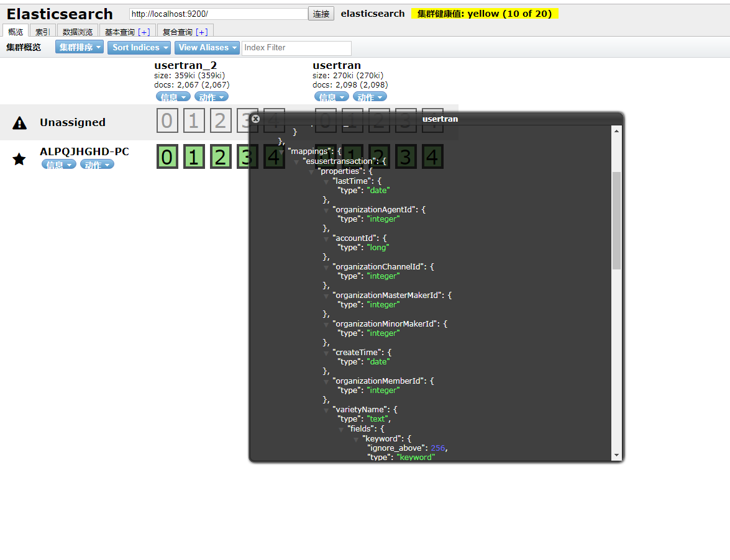The width and height of the screenshot is (730, 560).
Task: Collapse the "properties" JSON node
Action: tap(311, 171)
